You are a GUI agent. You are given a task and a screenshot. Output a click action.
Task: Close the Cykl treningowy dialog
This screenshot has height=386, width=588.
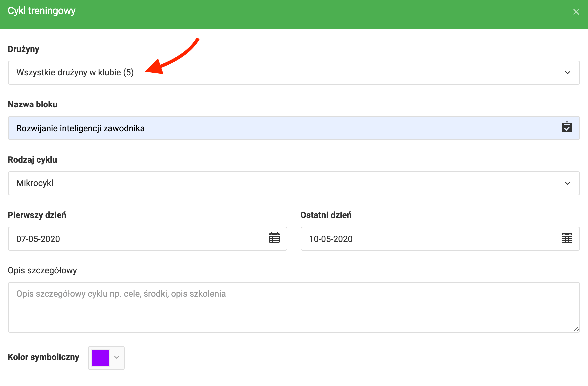[576, 12]
